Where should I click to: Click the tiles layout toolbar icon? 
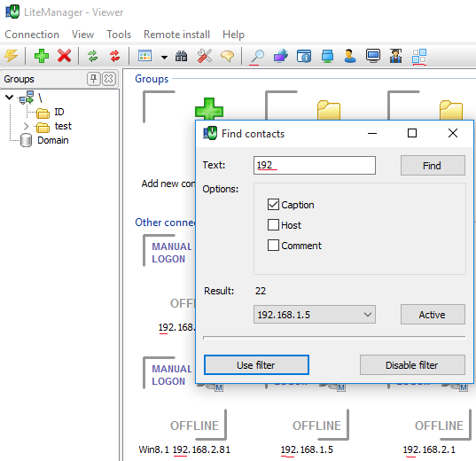click(419, 56)
